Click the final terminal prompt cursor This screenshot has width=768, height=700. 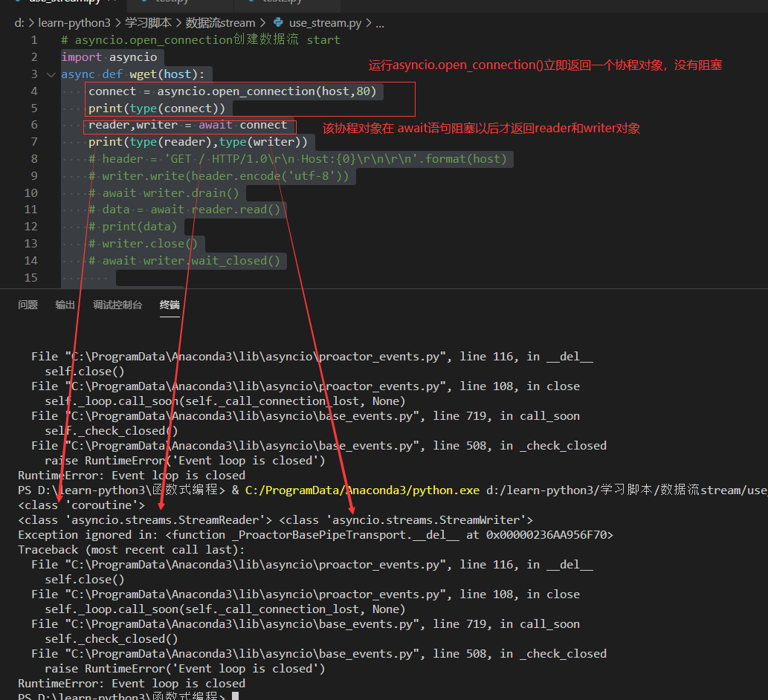(235, 696)
